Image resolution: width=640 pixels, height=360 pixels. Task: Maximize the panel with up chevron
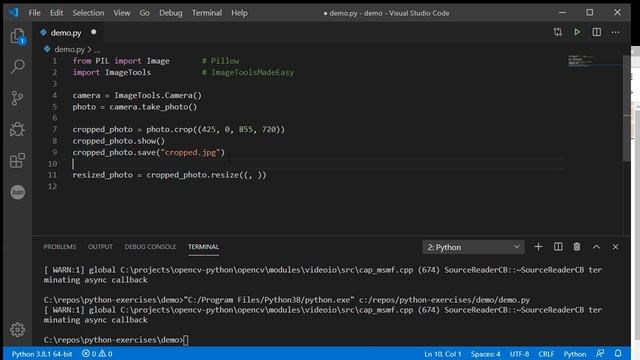[596, 247]
